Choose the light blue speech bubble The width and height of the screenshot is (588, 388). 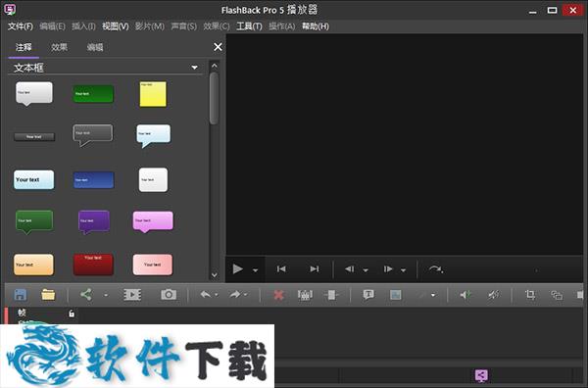154,136
